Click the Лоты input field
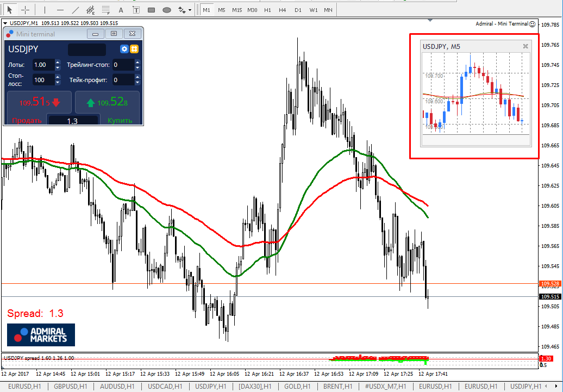This screenshot has width=563, height=392. click(x=43, y=65)
